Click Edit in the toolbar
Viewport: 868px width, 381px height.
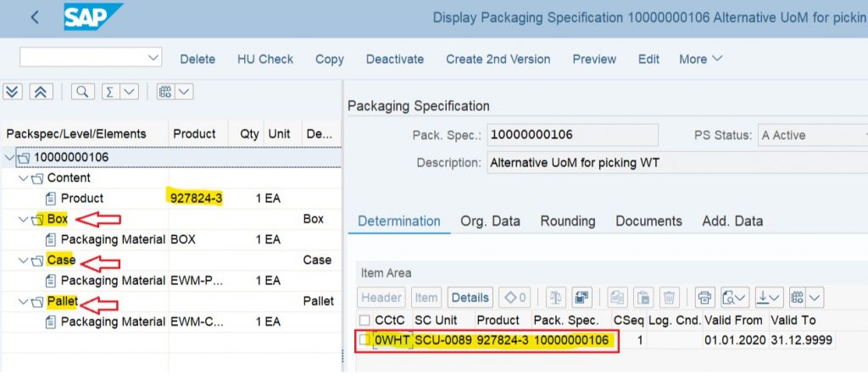[x=648, y=59]
